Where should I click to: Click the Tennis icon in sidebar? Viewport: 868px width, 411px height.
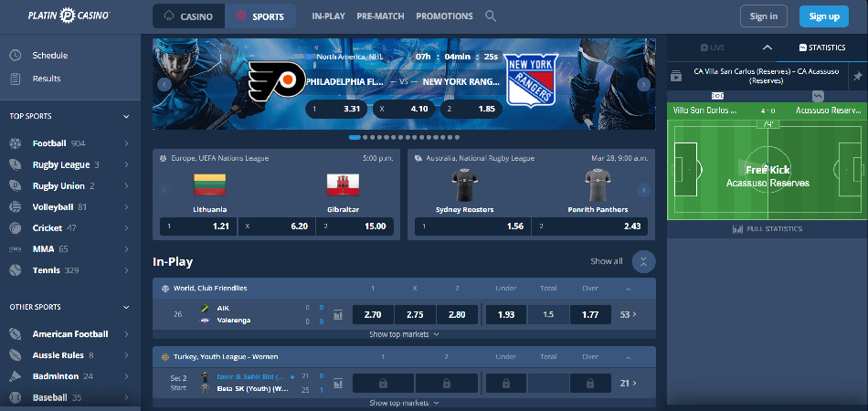16,270
